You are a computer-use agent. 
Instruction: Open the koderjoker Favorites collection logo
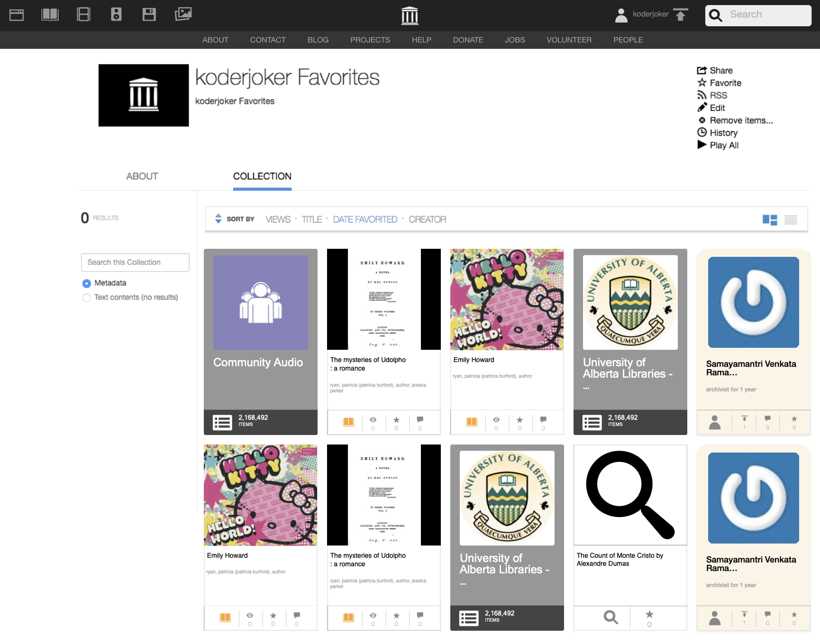point(144,95)
